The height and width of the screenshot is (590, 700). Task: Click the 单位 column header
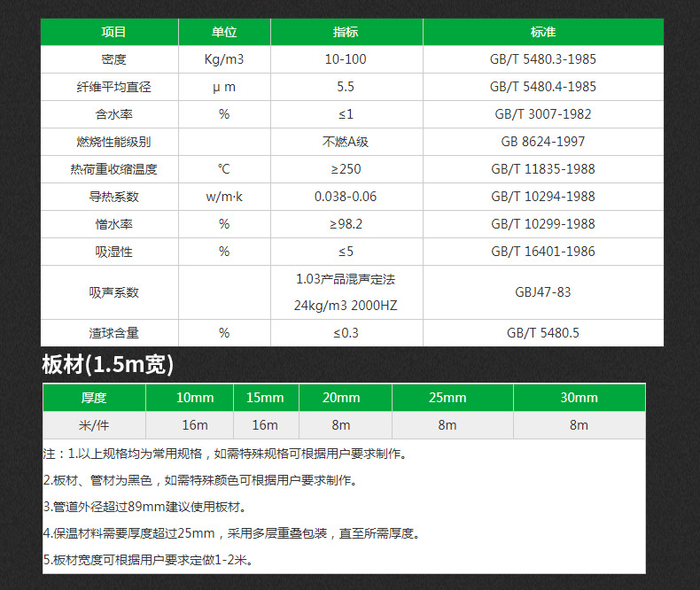tap(223, 32)
